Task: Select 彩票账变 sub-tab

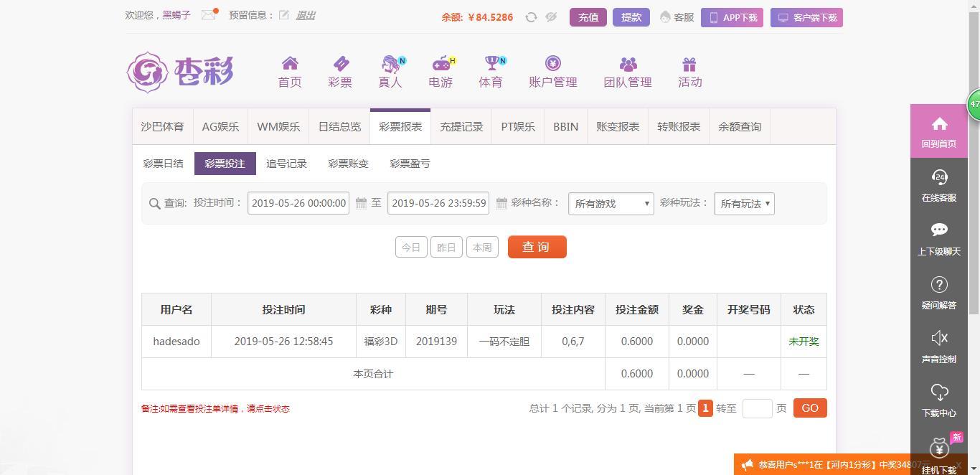Action: pos(348,164)
